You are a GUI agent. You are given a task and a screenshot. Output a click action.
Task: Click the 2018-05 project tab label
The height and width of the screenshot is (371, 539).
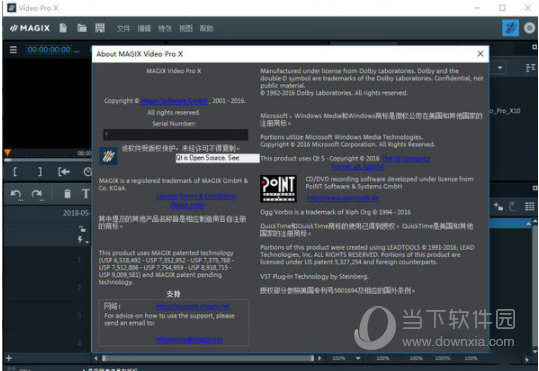pyautogui.click(x=76, y=213)
